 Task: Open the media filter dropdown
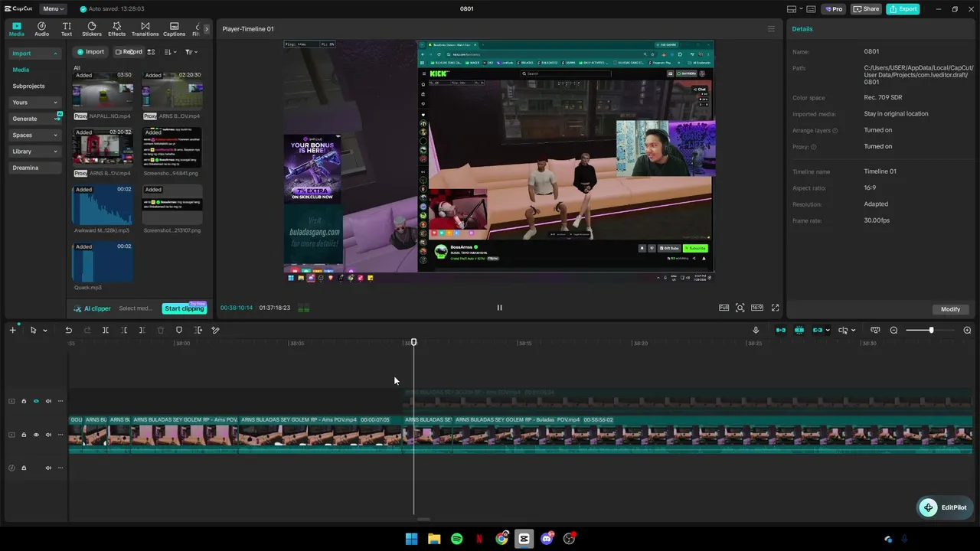tap(191, 52)
